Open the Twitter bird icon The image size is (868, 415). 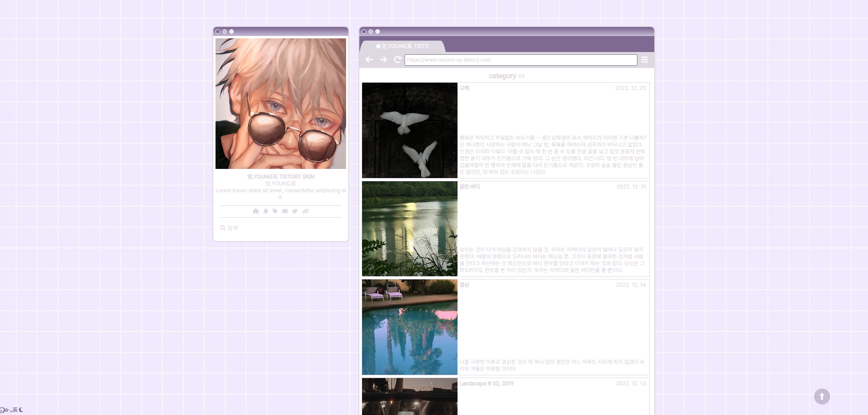tap(295, 211)
